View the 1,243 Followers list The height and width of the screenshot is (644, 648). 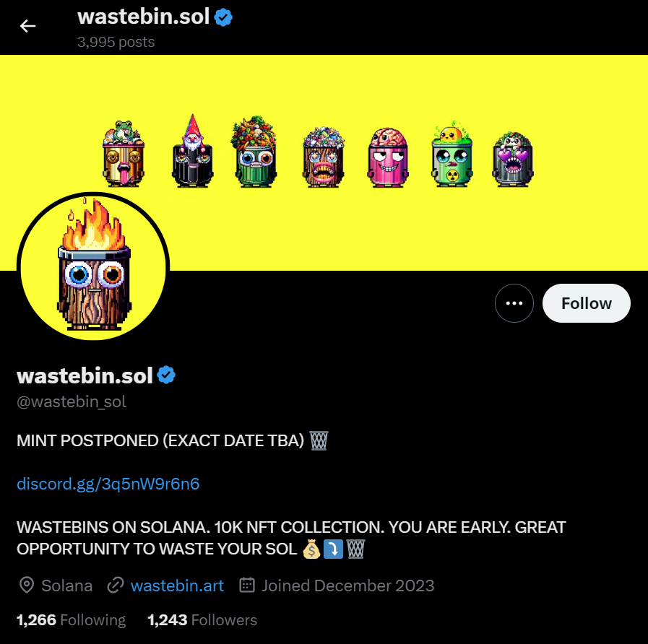(x=202, y=620)
